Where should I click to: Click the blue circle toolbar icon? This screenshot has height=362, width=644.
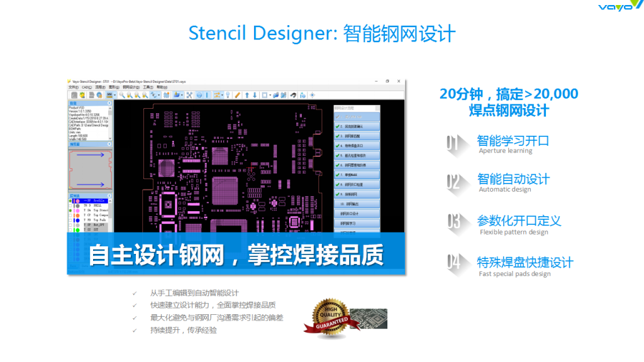199,96
